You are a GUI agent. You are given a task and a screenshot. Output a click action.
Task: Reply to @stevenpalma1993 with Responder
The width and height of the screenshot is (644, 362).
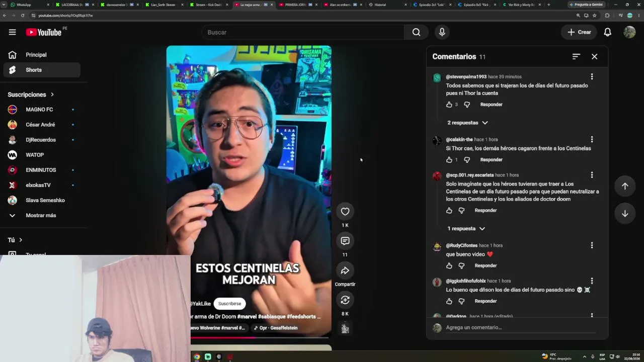(491, 105)
